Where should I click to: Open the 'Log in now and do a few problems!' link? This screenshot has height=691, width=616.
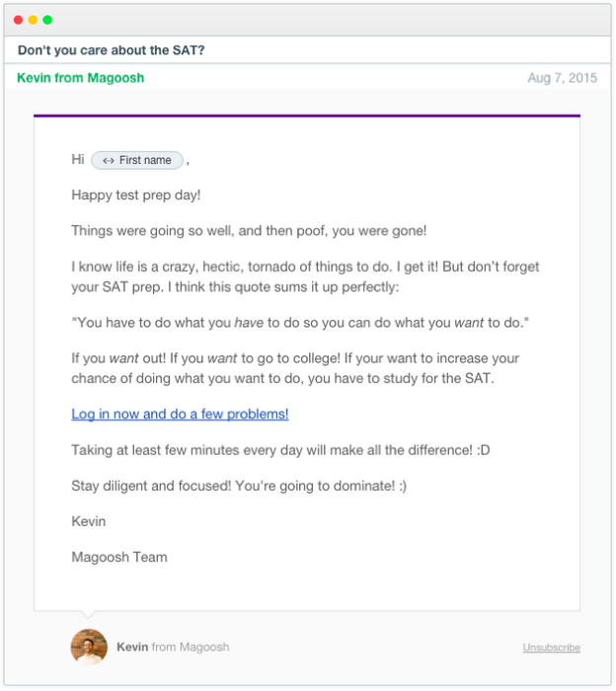[x=180, y=415]
